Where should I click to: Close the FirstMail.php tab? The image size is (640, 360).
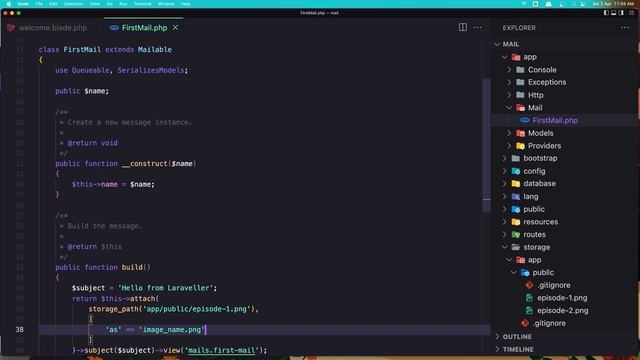(x=176, y=28)
